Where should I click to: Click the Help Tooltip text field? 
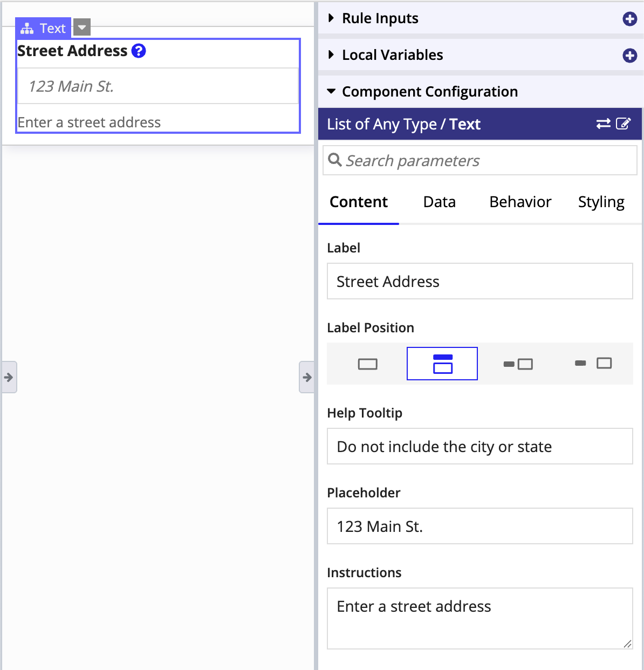[x=480, y=446]
